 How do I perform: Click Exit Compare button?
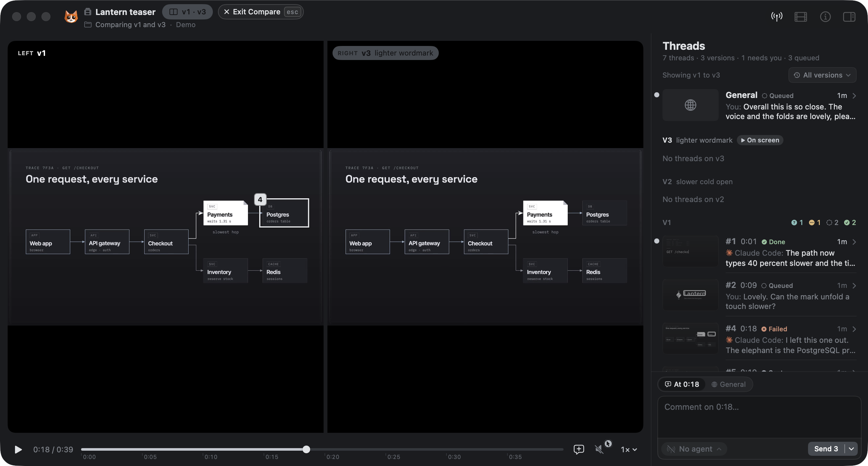[x=260, y=12]
